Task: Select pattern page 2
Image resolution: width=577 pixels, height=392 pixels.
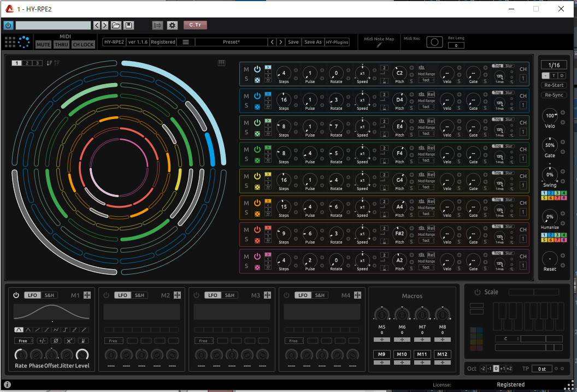Action: [x=27, y=63]
